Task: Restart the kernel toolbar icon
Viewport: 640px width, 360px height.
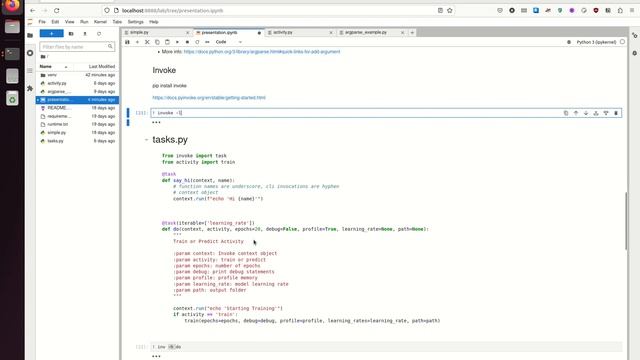Action: (197, 42)
